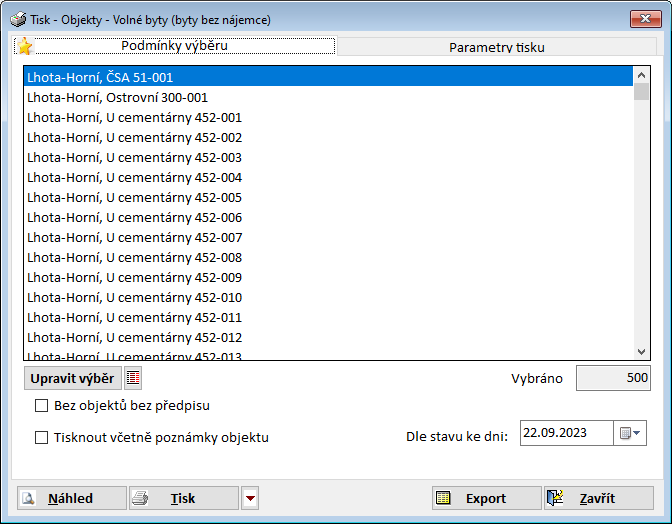
Task: Open the Náhled print preview
Action: click(x=72, y=498)
